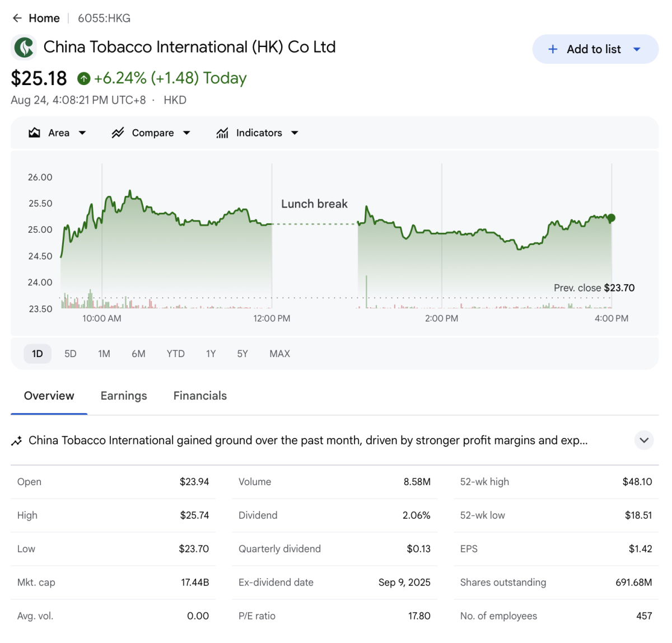Click the Indicators chart icon
This screenshot has width=672, height=643.
click(222, 133)
